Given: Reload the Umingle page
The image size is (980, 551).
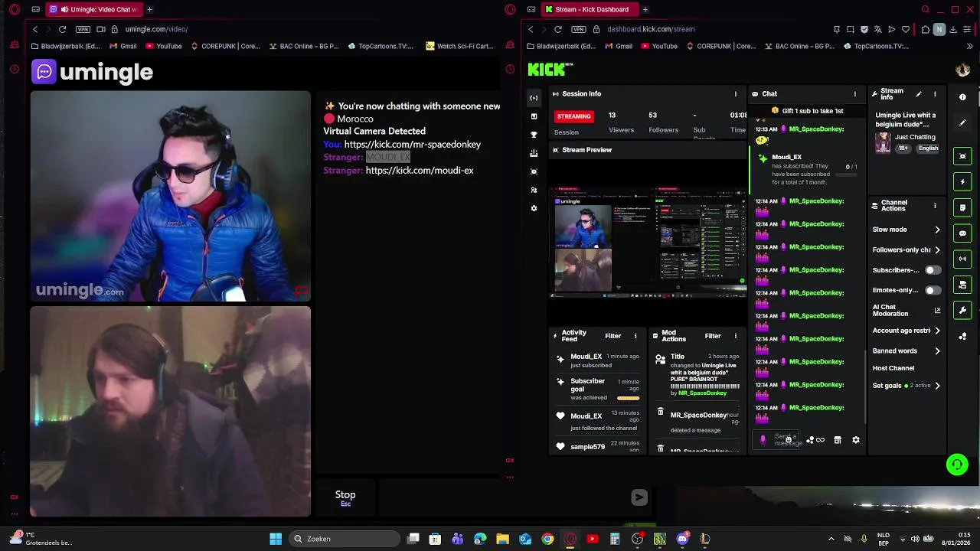Looking at the screenshot, I should pos(62,29).
